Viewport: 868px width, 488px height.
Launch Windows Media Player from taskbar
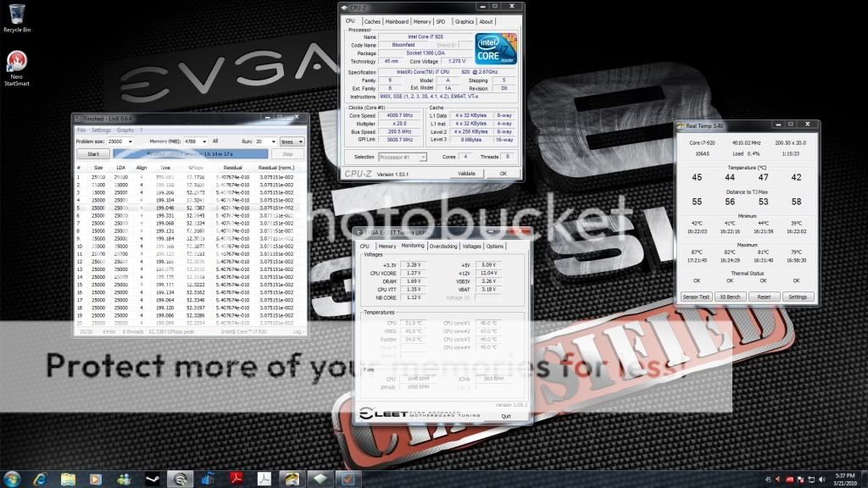pyautogui.click(x=97, y=479)
